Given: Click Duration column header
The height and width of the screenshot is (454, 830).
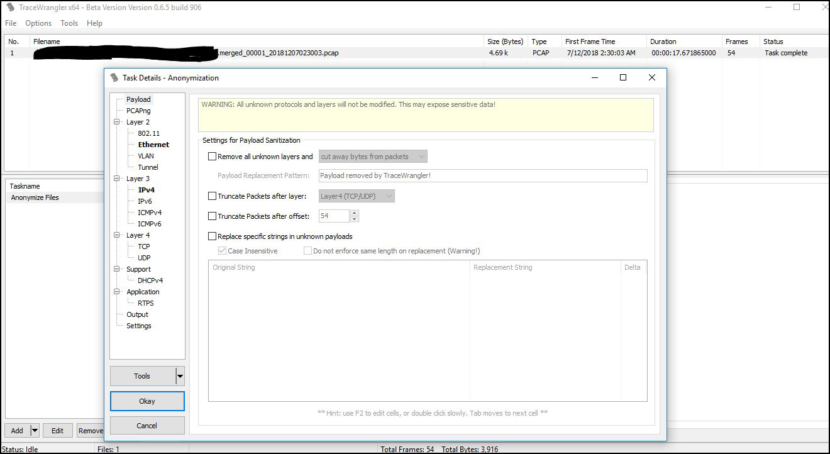Looking at the screenshot, I should (685, 41).
